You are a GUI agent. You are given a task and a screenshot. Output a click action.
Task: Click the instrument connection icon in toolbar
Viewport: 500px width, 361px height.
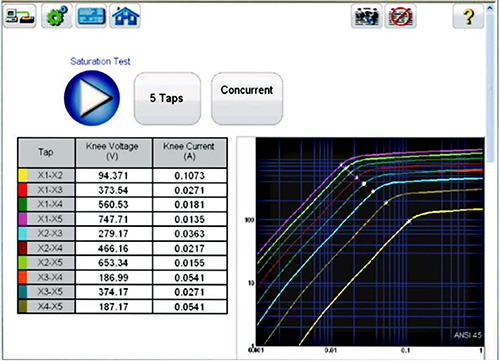[20, 16]
